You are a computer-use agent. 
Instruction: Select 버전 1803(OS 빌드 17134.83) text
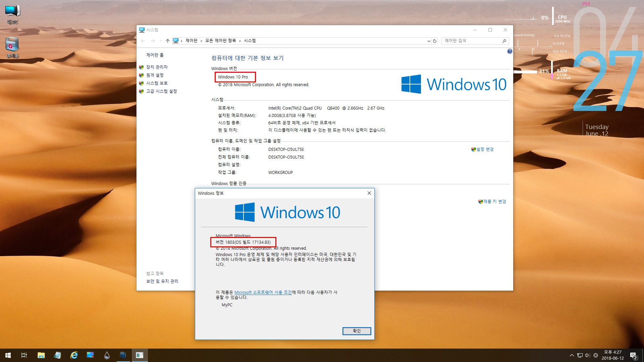pos(243,242)
